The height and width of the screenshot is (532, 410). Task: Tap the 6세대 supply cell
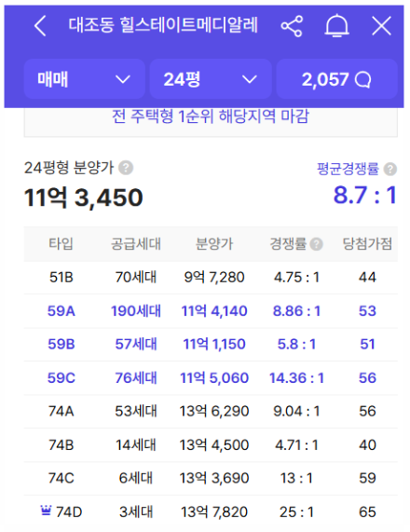136,478
